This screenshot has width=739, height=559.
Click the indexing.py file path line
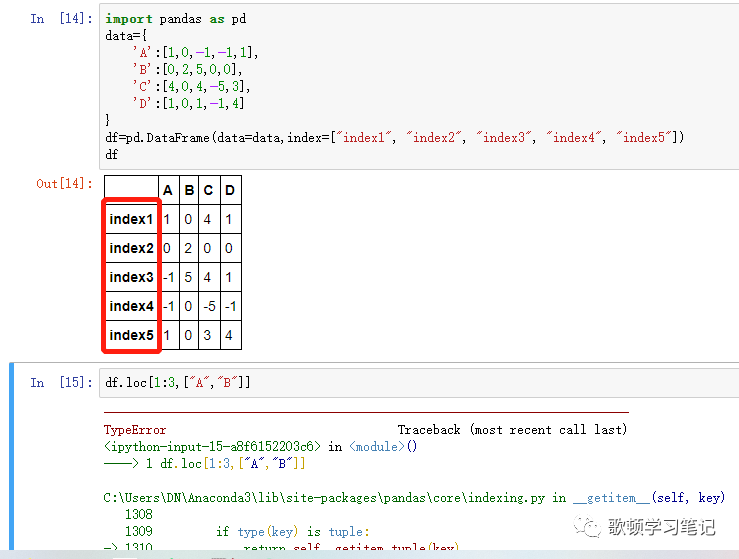414,498
